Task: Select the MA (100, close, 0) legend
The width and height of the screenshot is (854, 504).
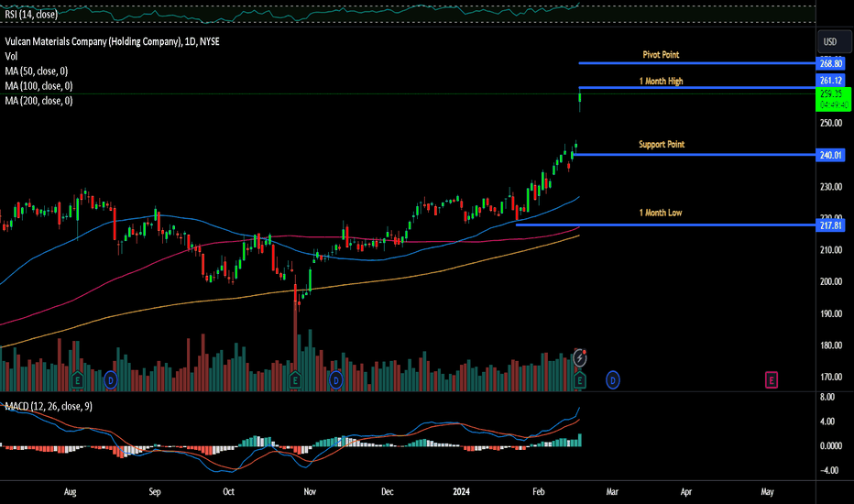Action: point(38,85)
